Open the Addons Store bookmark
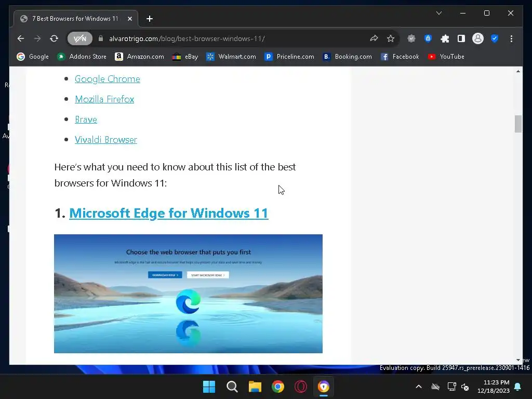Viewport: 532px width, 399px height. coord(82,57)
